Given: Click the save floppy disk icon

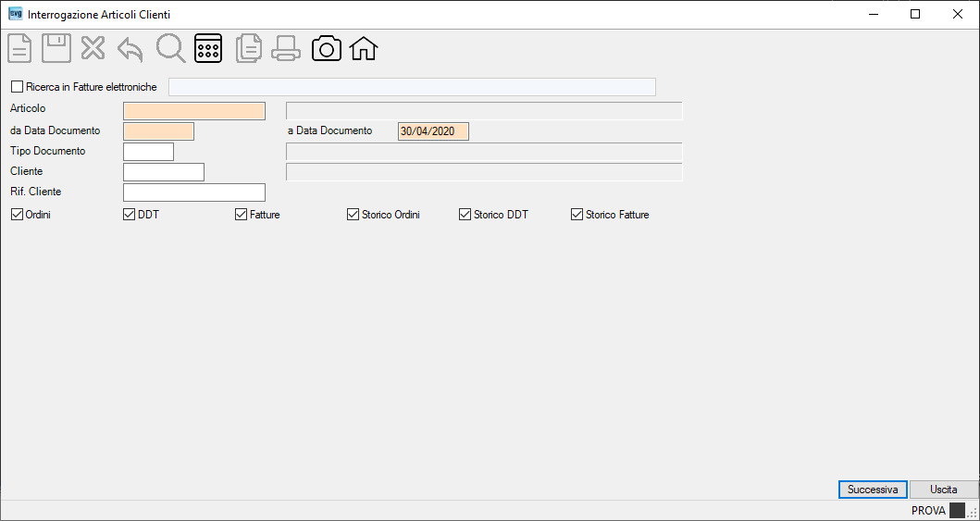Looking at the screenshot, I should 56,48.
